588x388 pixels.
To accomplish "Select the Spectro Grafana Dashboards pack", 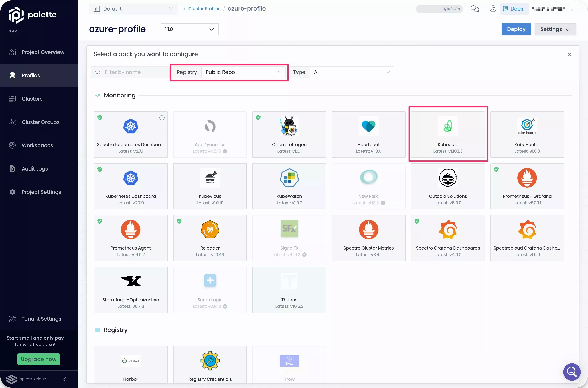I will point(448,238).
